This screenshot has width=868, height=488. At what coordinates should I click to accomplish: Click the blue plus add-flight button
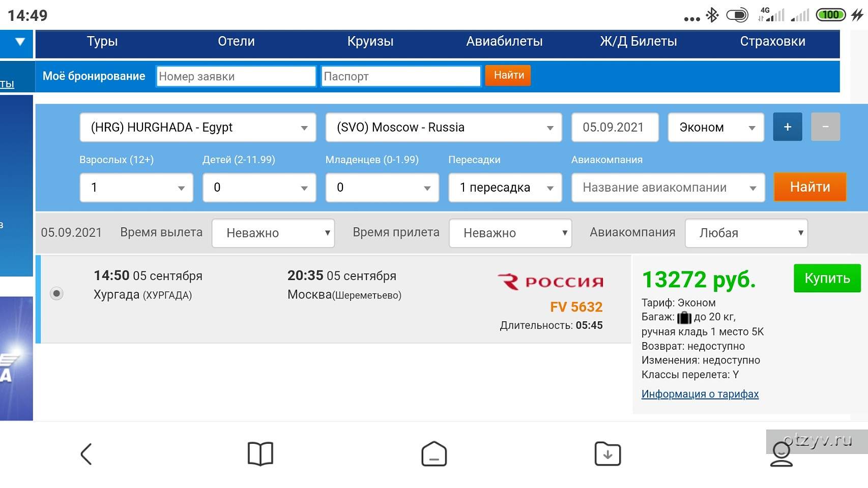[x=787, y=127]
